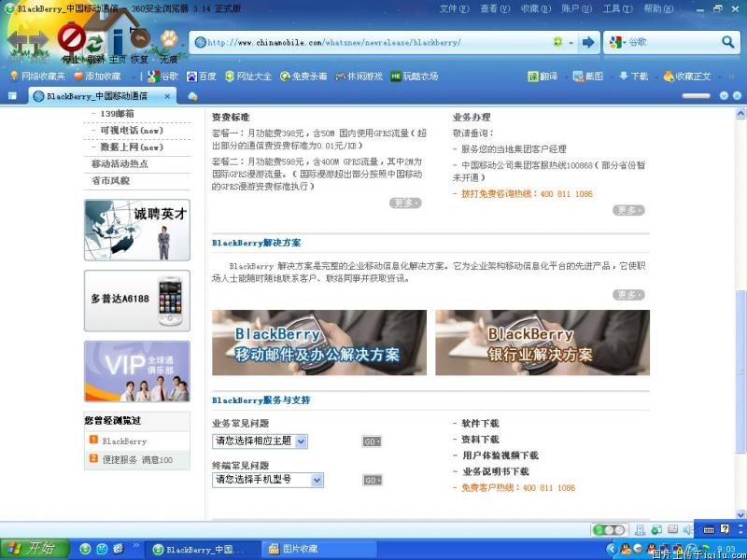
Task: Open the 文件 menu
Action: (x=454, y=8)
